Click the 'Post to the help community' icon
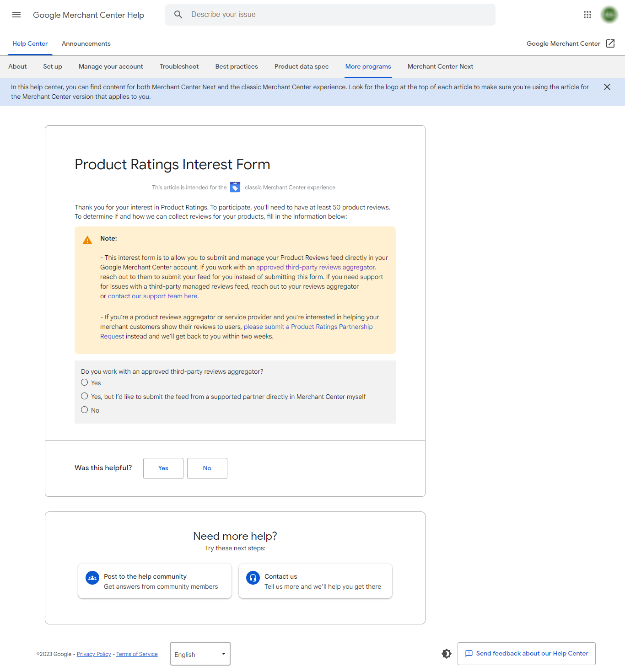 92,578
